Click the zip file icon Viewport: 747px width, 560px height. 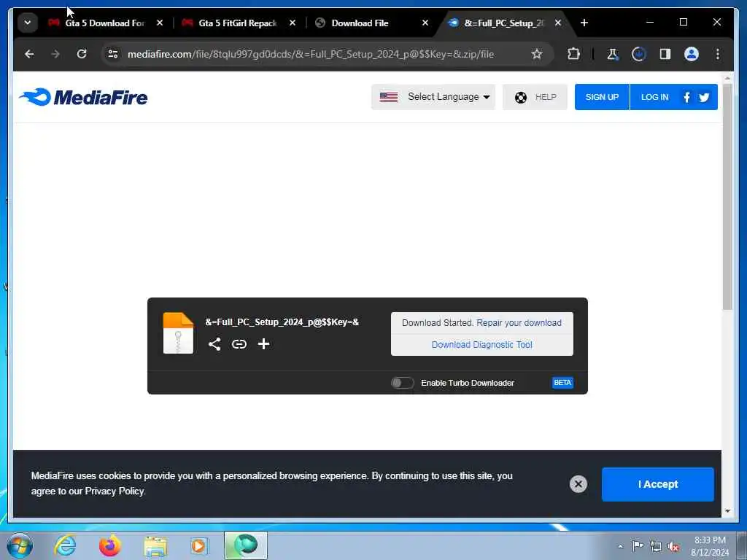pos(178,332)
